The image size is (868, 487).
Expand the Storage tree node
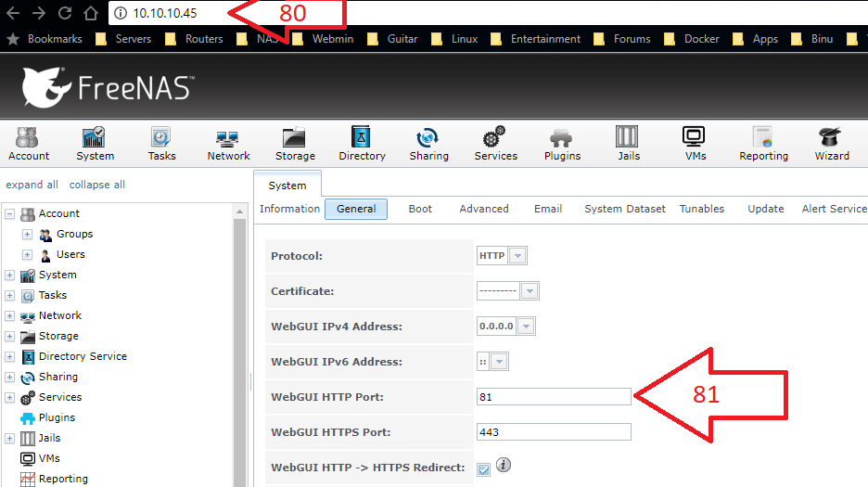click(x=9, y=337)
